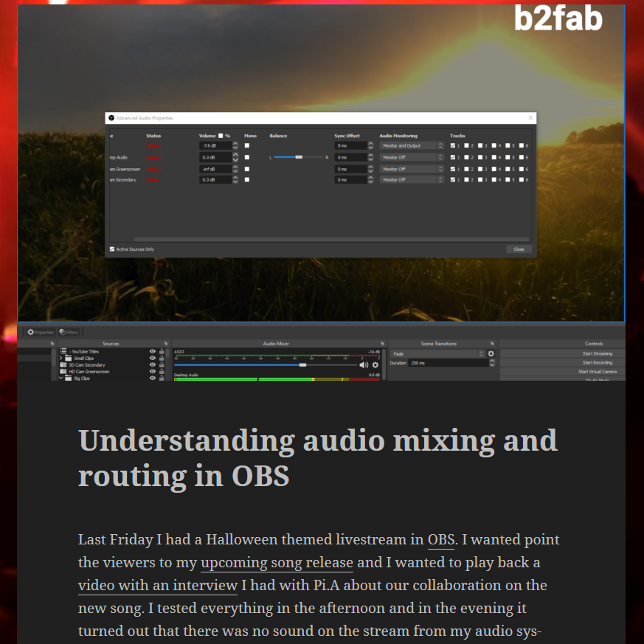Click the list icon of YouTube Titles source
The image size is (644, 644).
63,351
